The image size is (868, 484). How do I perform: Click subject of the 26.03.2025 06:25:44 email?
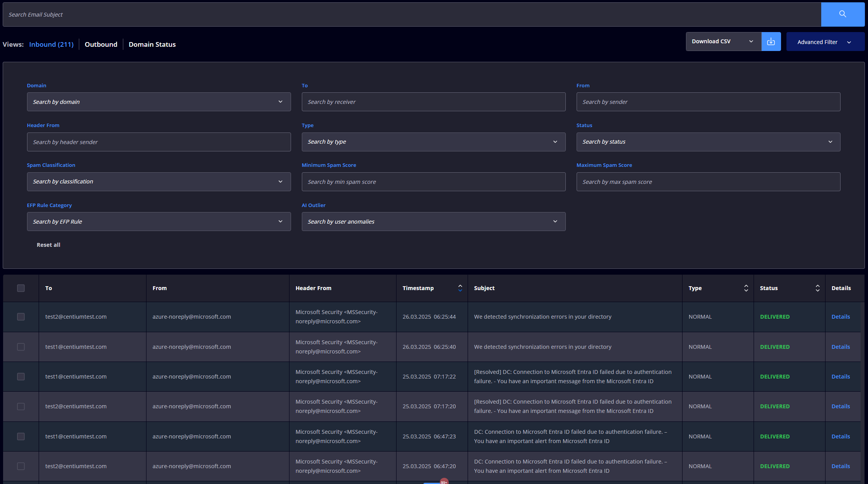click(543, 317)
